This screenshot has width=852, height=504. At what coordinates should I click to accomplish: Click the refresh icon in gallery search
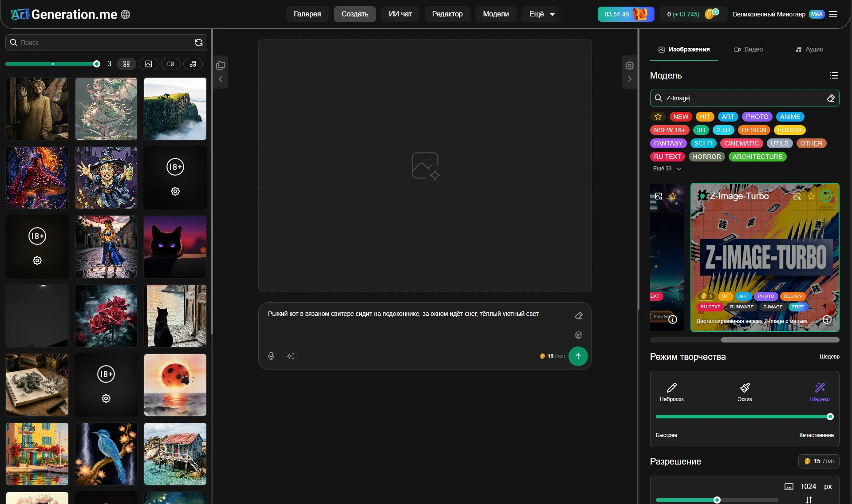tap(199, 43)
